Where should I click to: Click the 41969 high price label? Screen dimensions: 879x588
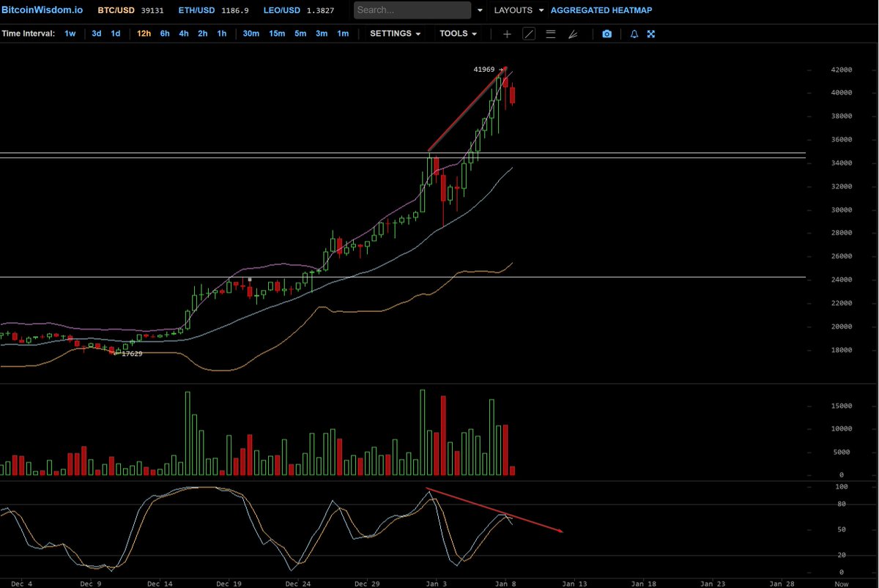pos(484,70)
